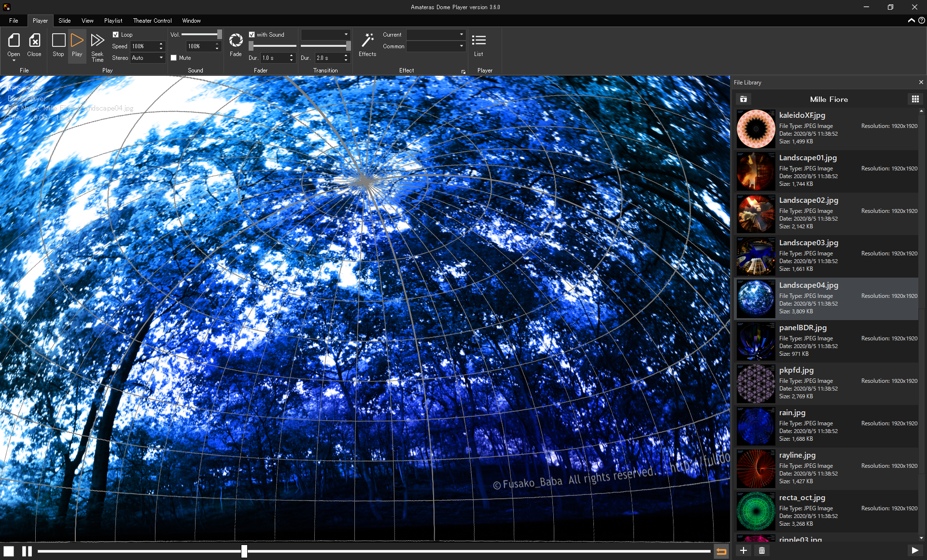Open Effect group dialog launcher
Viewport: 927px width, 560px height.
[463, 72]
